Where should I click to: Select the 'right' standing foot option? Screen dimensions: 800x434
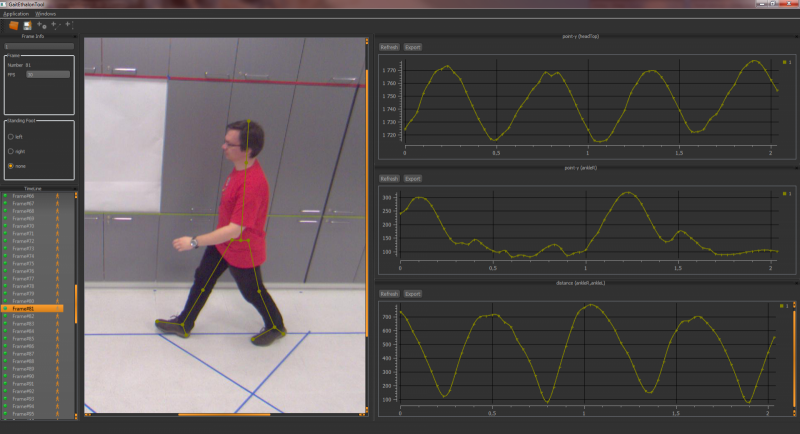[x=11, y=150]
